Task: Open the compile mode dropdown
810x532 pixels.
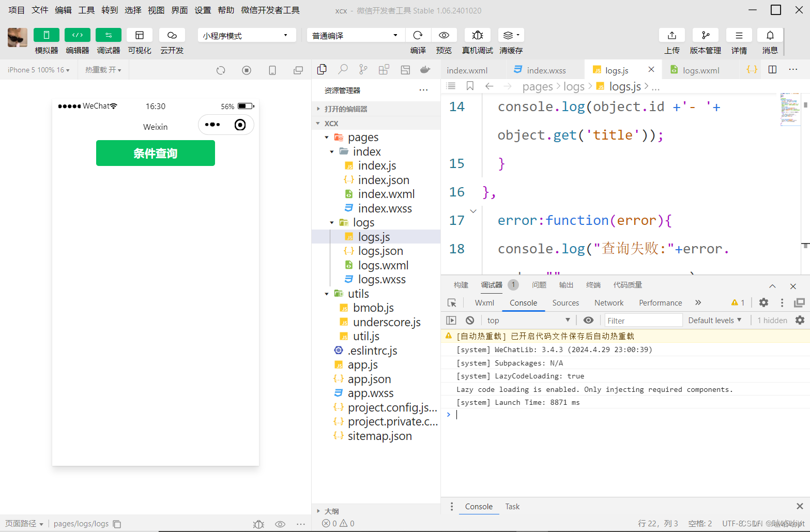Action: (356, 35)
